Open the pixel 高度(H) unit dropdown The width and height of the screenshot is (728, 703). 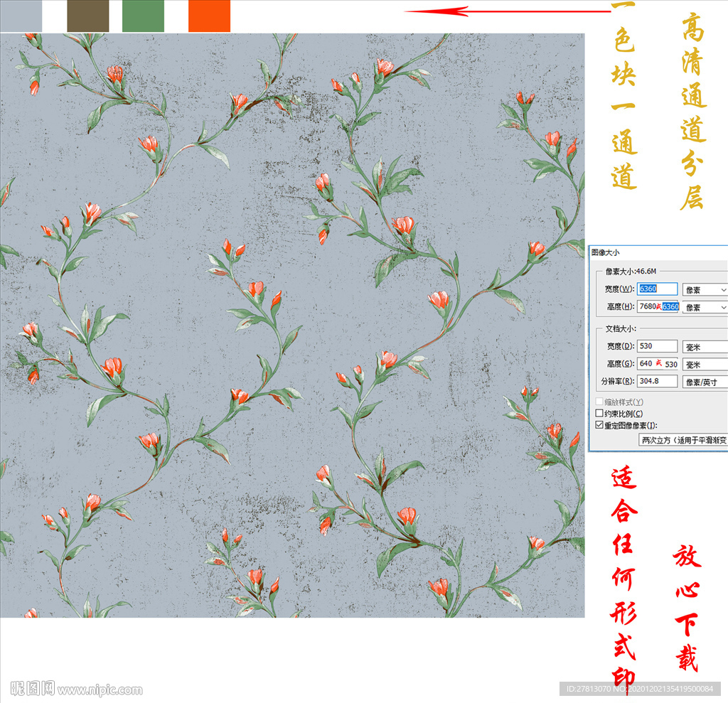705,307
